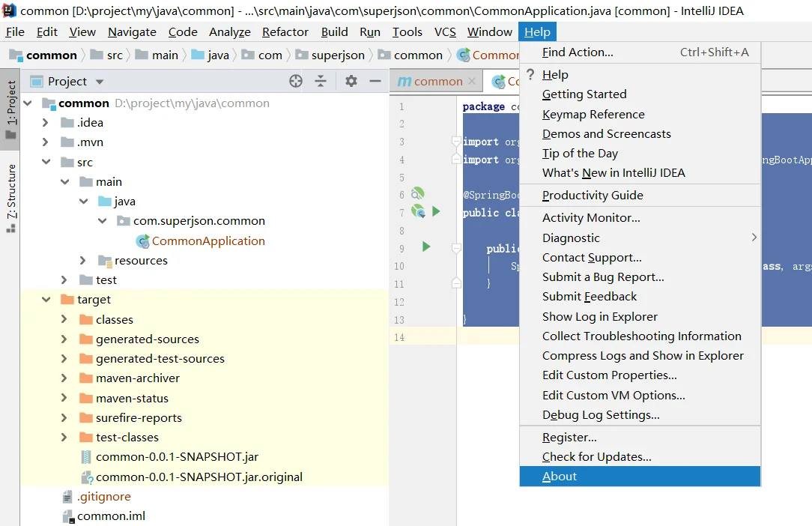Expand the resources folder
The width and height of the screenshot is (812, 526).
(x=82, y=260)
